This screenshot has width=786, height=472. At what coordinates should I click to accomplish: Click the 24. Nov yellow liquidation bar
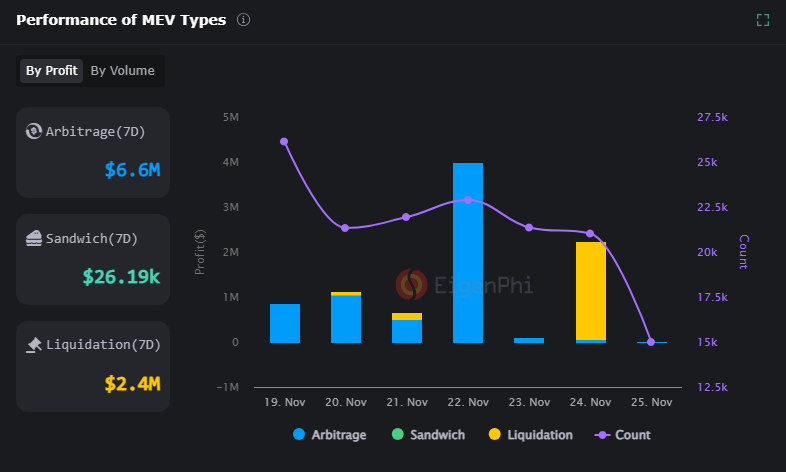pyautogui.click(x=590, y=290)
